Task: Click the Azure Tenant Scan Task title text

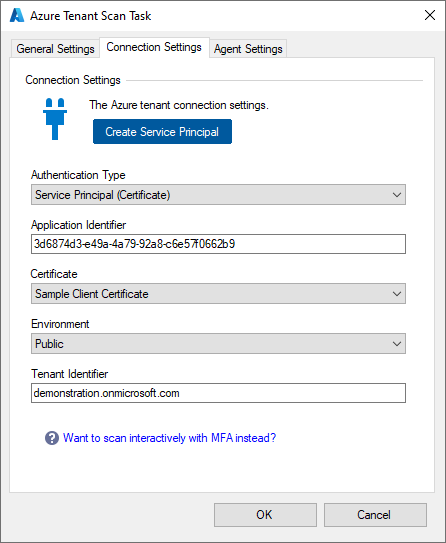Action: click(x=91, y=16)
